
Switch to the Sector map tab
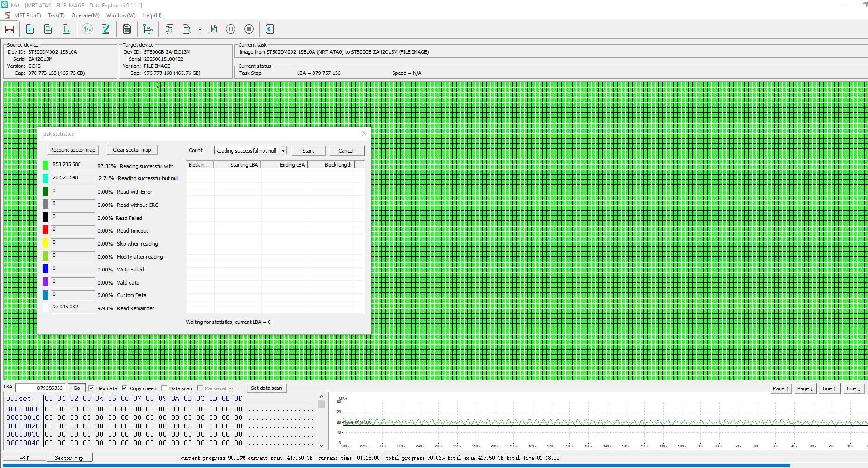point(69,458)
